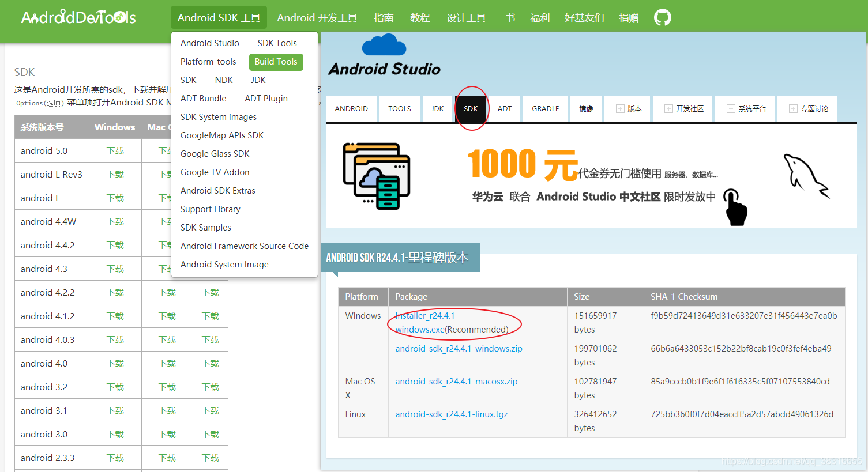This screenshot has height=472, width=868.
Task: Expand the 开发社区 tab
Action: pos(683,108)
